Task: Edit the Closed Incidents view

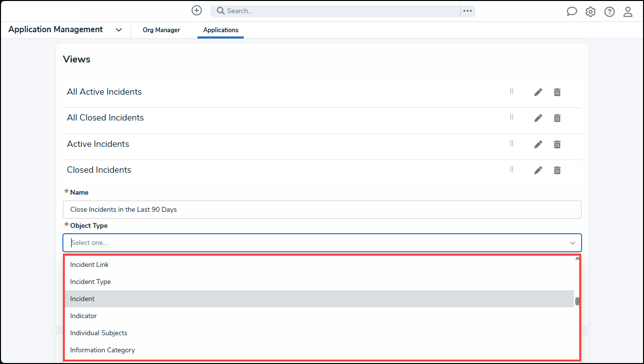Action: (x=538, y=170)
